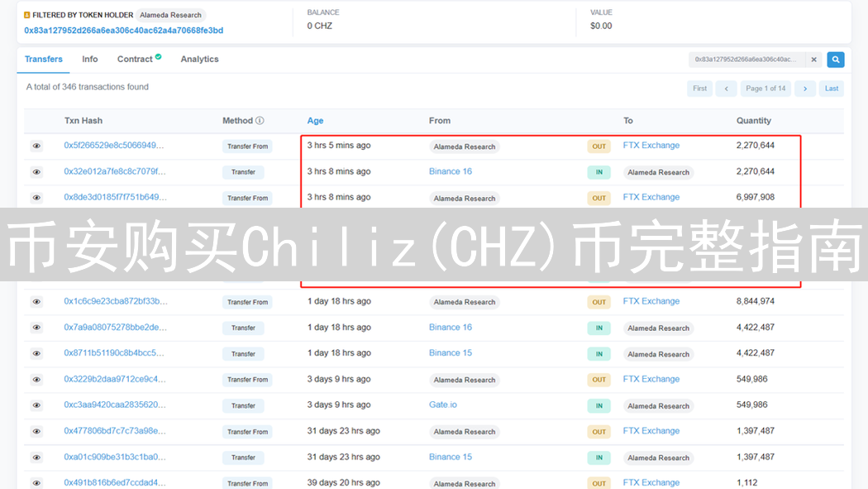View details of transaction 0x7a9a08075278bbe2de
The width and height of the screenshot is (868, 489).
[x=36, y=328]
